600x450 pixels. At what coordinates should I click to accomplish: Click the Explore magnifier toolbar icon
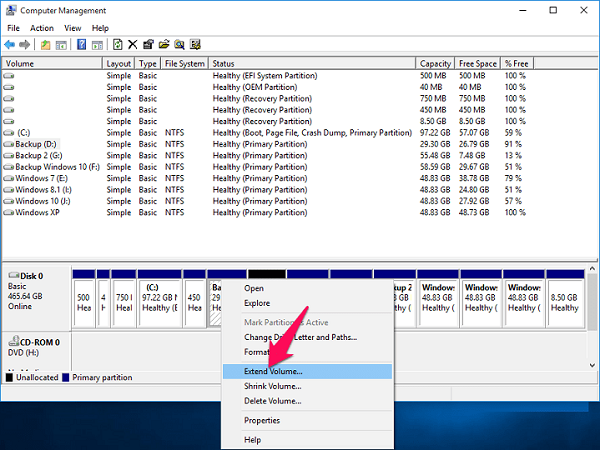[x=179, y=45]
